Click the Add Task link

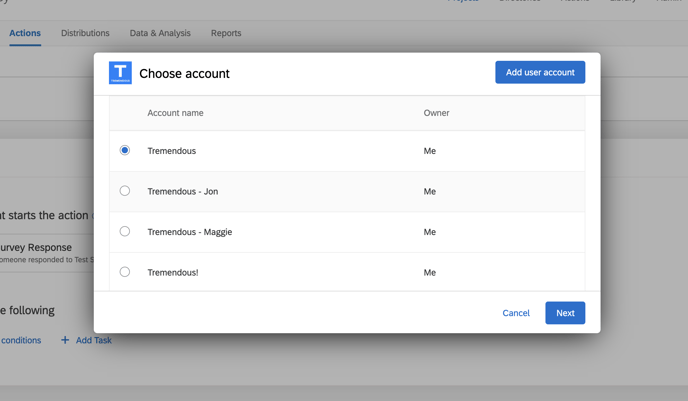pyautogui.click(x=94, y=340)
